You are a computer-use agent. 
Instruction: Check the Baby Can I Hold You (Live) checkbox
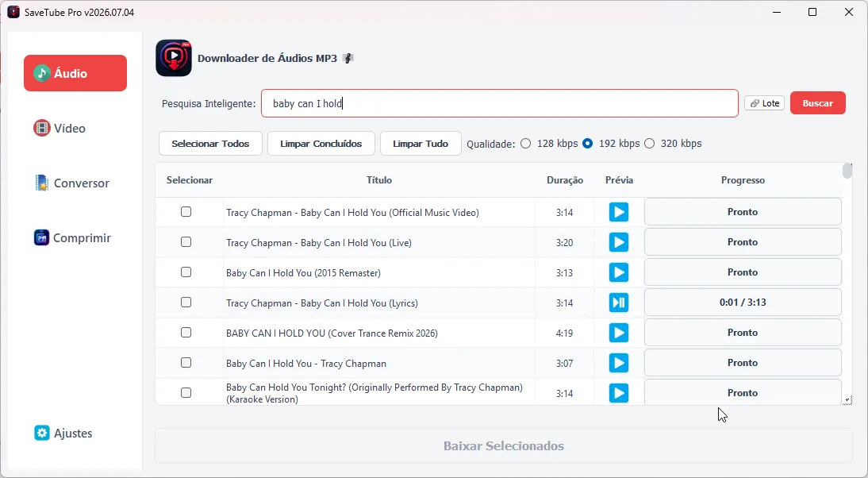point(186,242)
